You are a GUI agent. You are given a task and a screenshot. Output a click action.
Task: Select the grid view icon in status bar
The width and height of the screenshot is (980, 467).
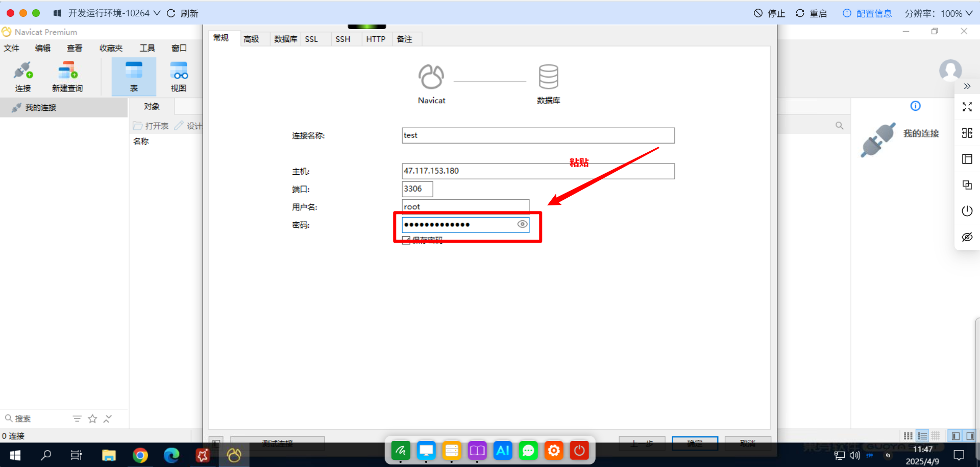point(908,436)
